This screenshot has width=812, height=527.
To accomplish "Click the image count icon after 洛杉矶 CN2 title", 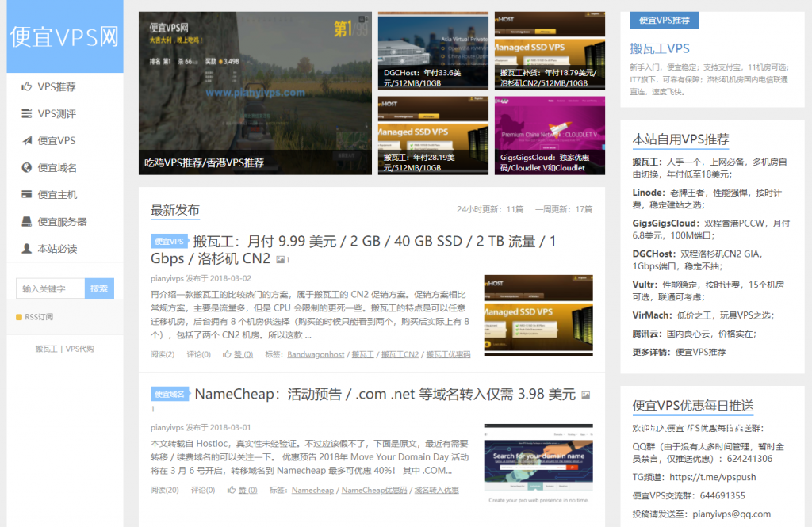I will tap(280, 259).
